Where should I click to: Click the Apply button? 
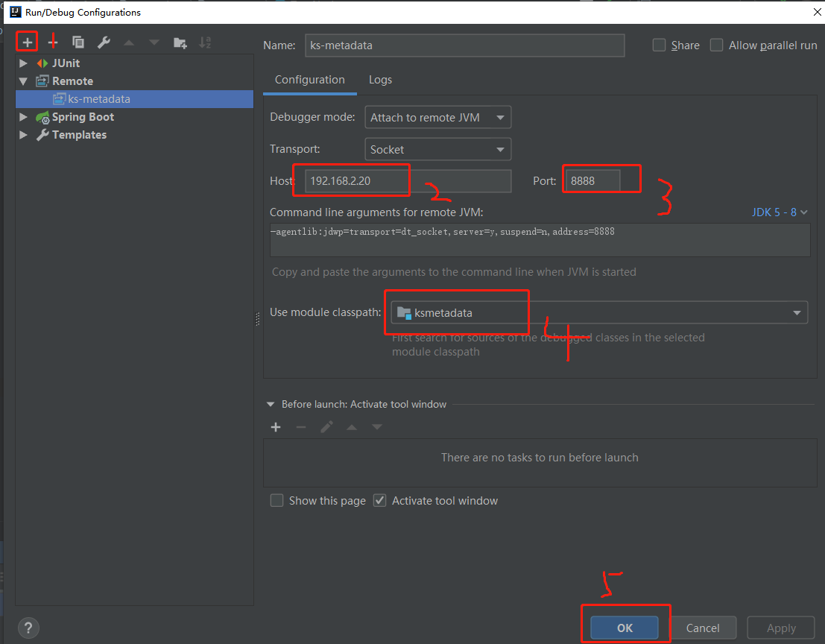[781, 628]
